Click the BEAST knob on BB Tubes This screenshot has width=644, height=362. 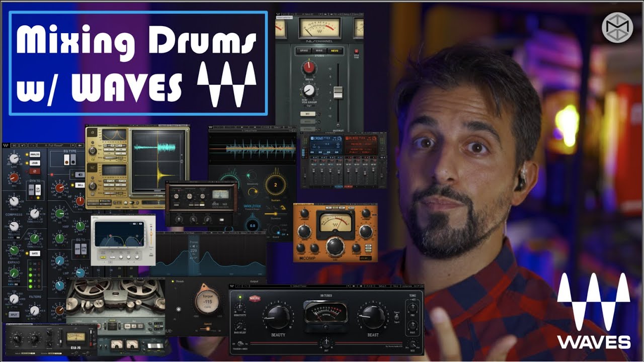[373, 316]
